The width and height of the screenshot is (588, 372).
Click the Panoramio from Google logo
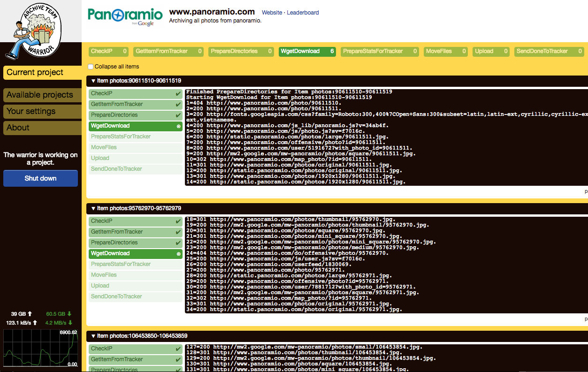tap(125, 16)
